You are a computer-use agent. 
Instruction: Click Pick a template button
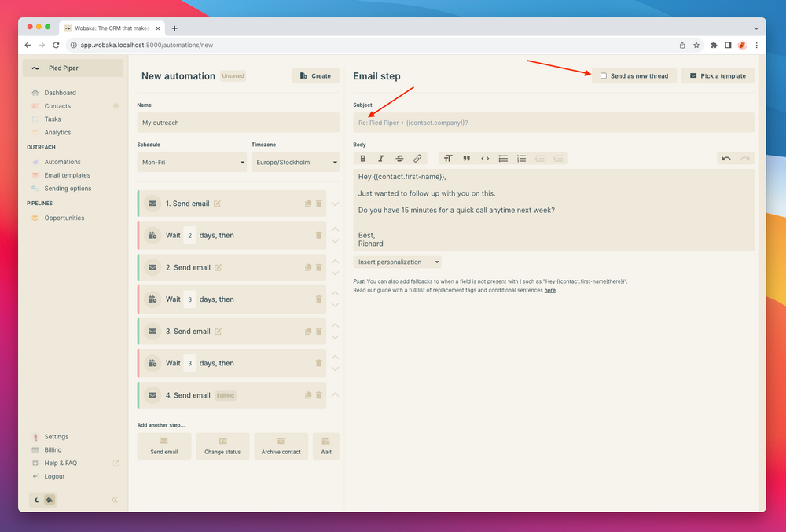coord(718,75)
